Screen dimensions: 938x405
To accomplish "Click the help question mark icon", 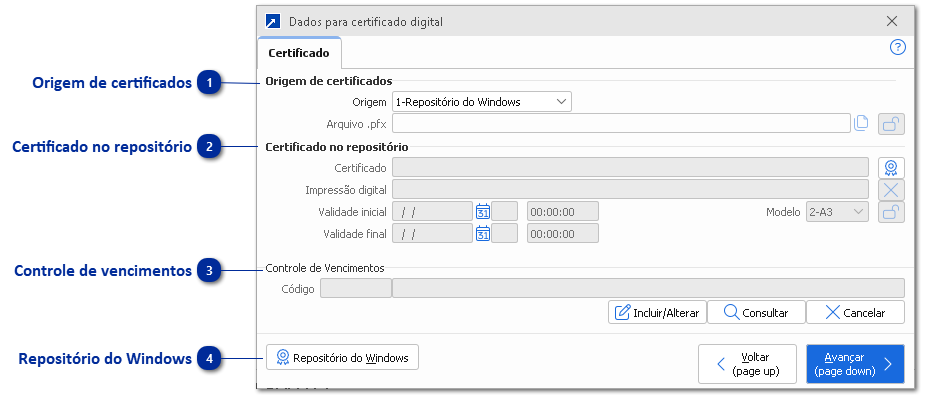I will [x=897, y=47].
